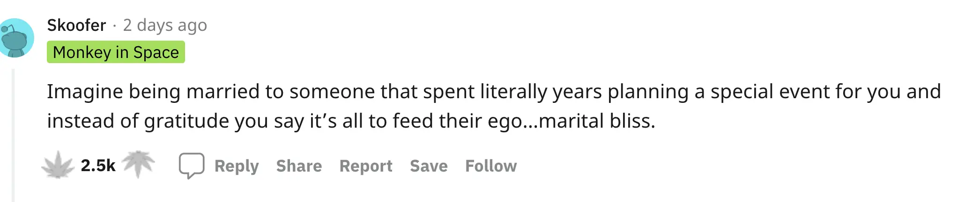Open Skoofer's user profile
The image size is (980, 202).
coord(76,25)
